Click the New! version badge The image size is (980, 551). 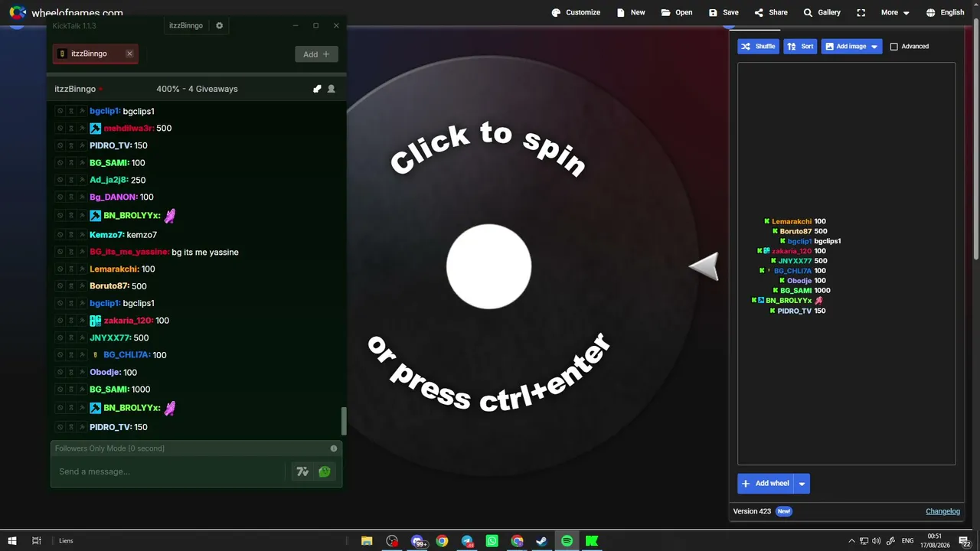tap(783, 511)
